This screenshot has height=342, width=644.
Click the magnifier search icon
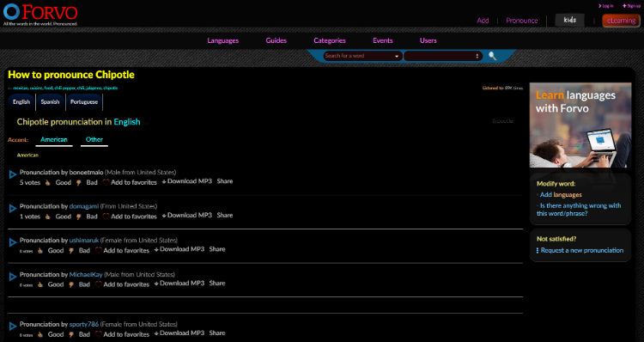[x=492, y=56]
